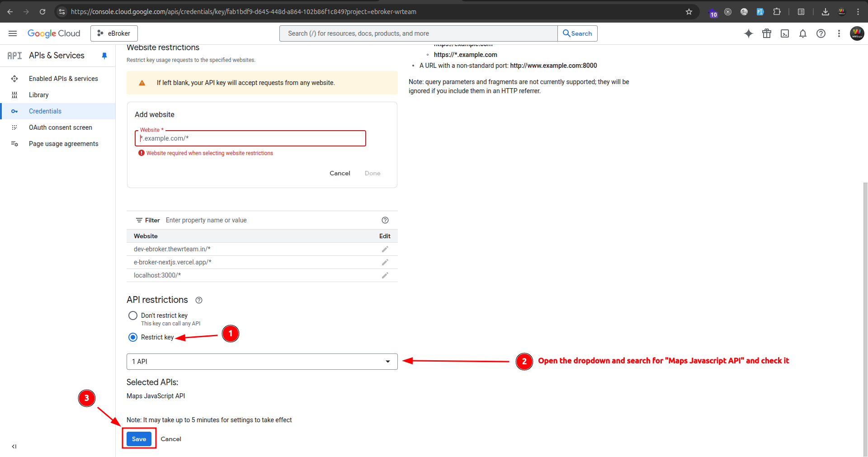Select the Restrict key radio button
Screen dimensions: 868x457
point(132,337)
